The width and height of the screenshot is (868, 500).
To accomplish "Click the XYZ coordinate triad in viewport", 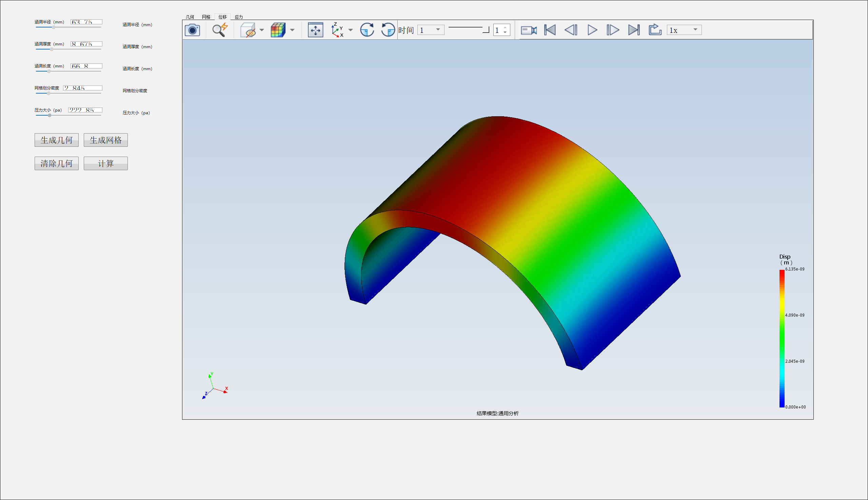I will (x=215, y=386).
